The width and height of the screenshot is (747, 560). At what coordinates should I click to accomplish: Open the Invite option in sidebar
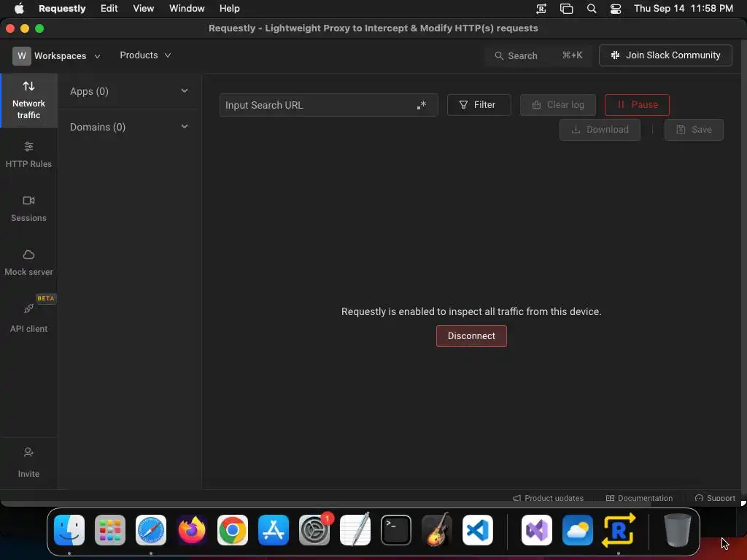tap(28, 462)
